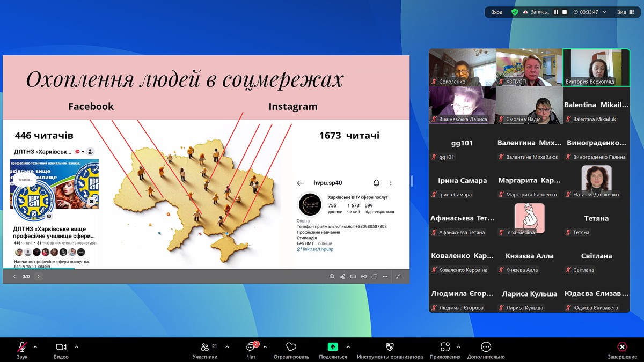Select the Лариса Кульша participant tile
Screen dimensions: 644x362
529,294
